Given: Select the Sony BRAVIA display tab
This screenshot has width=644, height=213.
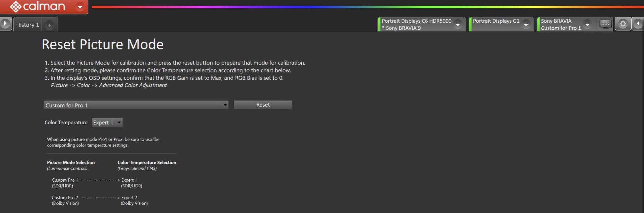Looking at the screenshot, I should (560, 24).
